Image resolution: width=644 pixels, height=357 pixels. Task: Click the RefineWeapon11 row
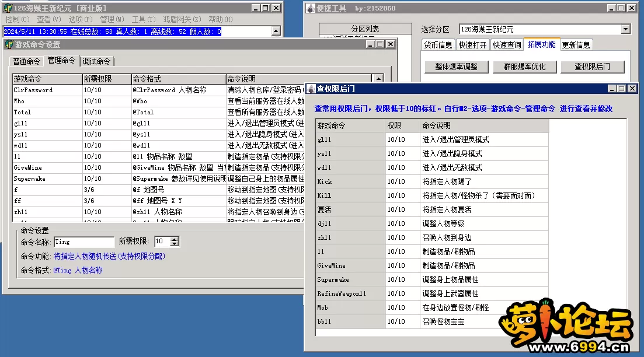[x=432, y=293]
